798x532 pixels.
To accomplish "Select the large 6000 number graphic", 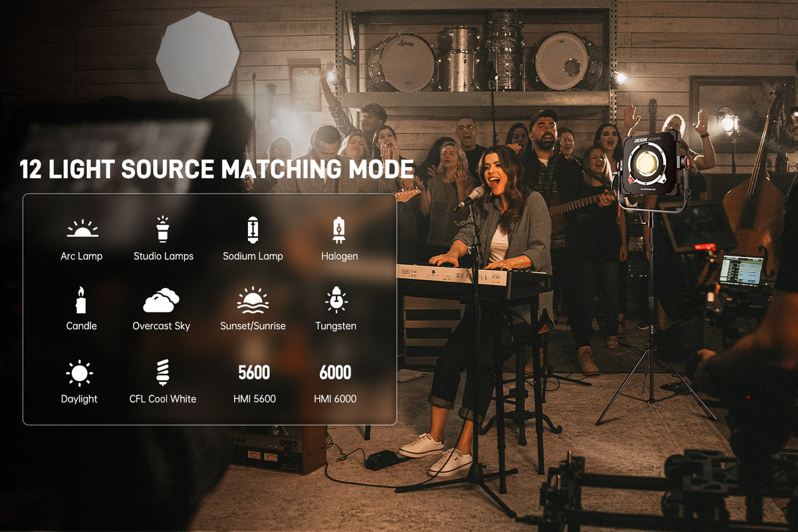I will point(335,372).
